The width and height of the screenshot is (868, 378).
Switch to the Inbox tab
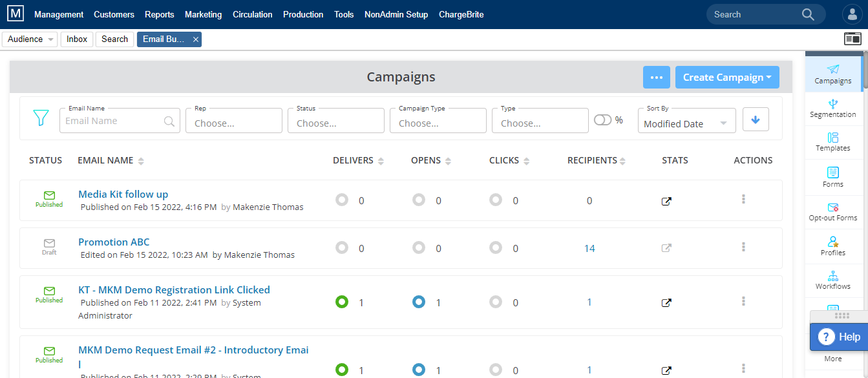[x=77, y=39]
